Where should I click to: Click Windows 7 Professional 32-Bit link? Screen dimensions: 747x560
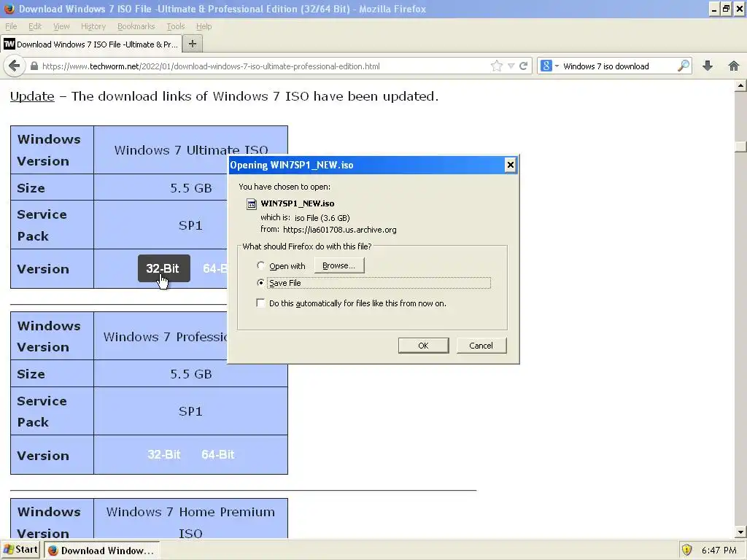coord(164,454)
